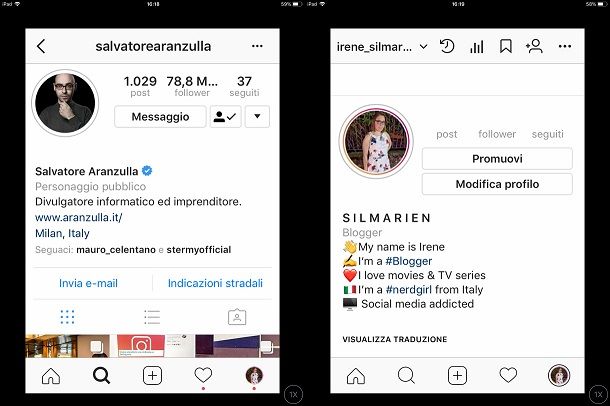Toggle the 1X zoom button at bottom right
The height and width of the screenshot is (406, 610).
[598, 394]
